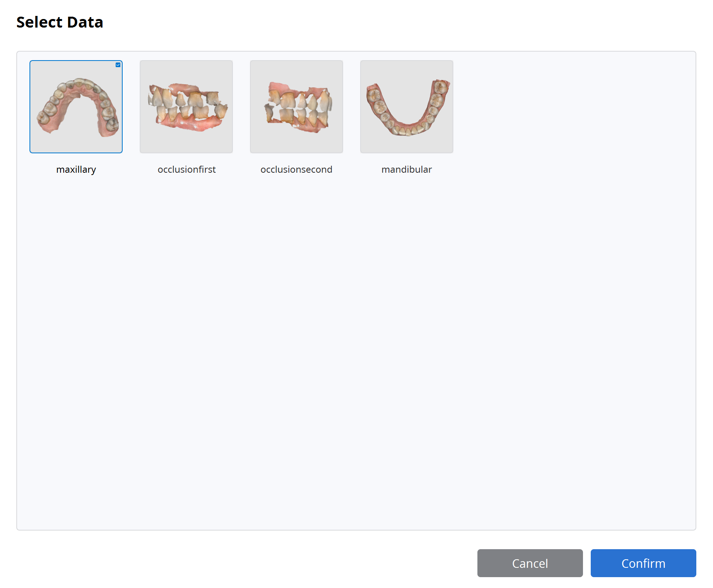This screenshot has height=588, width=713.
Task: Uncheck the maxillary thumbnail checkbox
Action: pos(118,65)
